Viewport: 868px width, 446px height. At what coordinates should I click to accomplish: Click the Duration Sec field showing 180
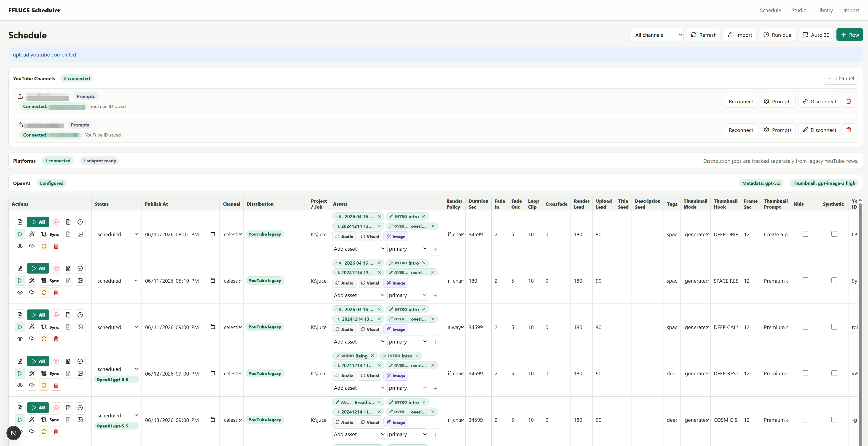[x=479, y=281]
